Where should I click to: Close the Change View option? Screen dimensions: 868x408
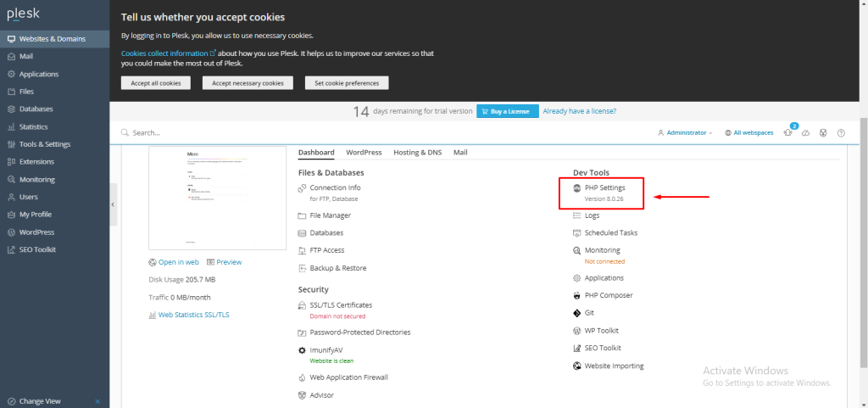[x=97, y=401]
